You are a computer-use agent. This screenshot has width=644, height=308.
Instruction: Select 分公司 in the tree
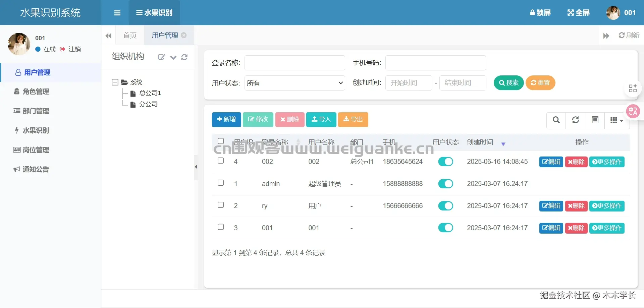coord(148,104)
